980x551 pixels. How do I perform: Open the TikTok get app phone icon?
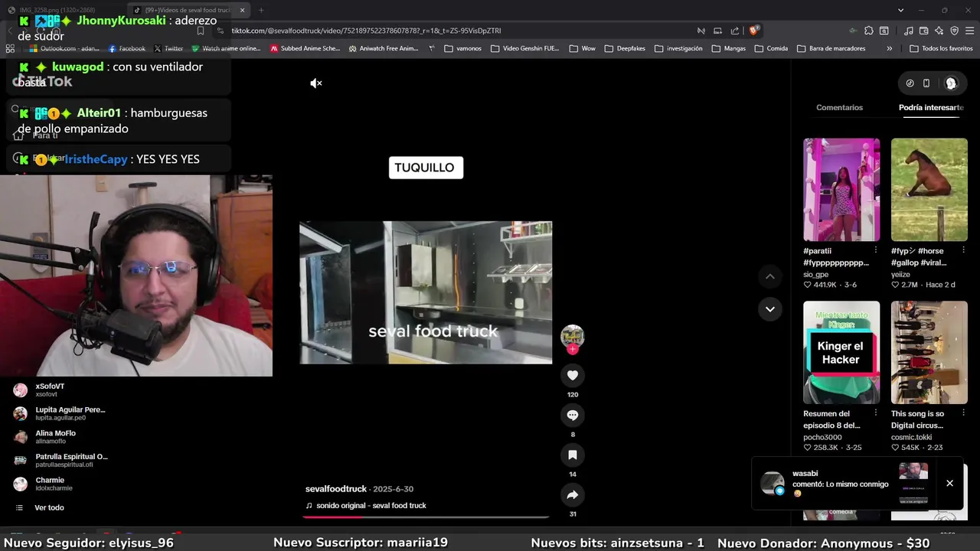(926, 83)
